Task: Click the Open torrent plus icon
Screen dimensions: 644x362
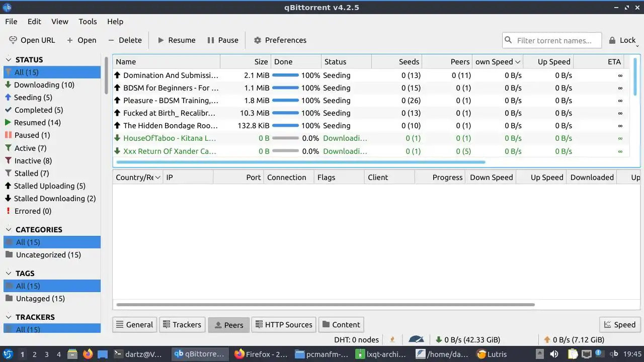Action: 70,40
